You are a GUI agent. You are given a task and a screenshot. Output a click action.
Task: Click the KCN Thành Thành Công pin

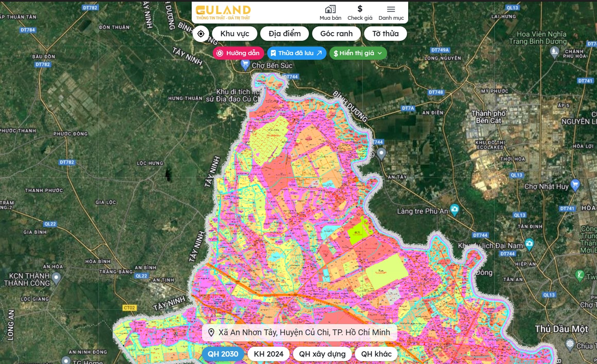click(56, 278)
